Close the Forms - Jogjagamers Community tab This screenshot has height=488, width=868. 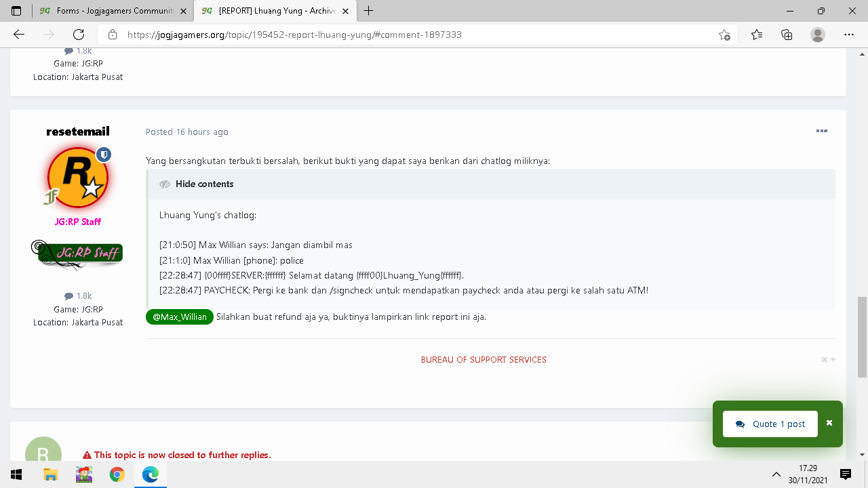183,12
